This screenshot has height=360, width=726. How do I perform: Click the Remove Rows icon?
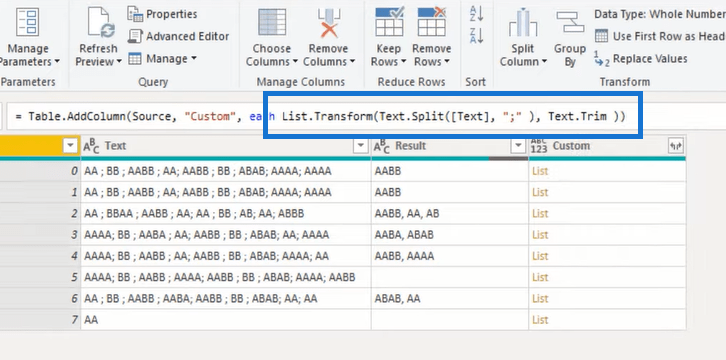click(432, 21)
